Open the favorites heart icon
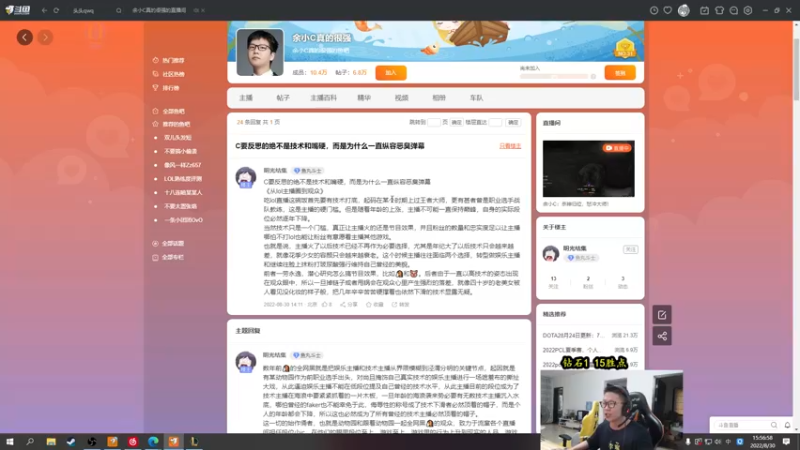The width and height of the screenshot is (800, 450). (667, 10)
